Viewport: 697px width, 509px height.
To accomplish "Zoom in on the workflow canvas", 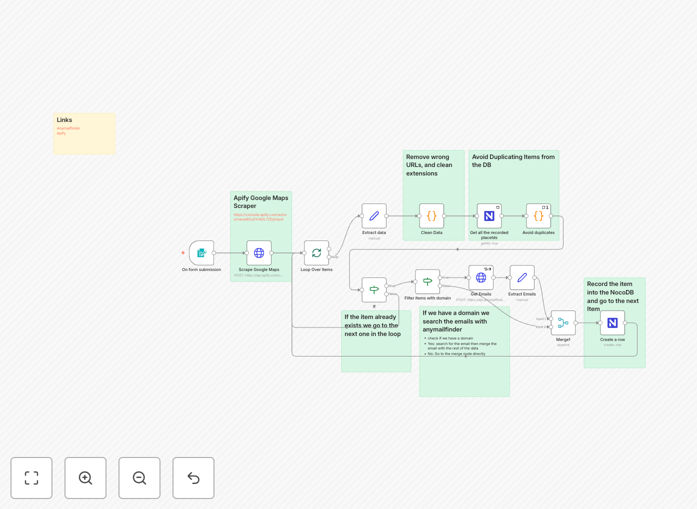I will pyautogui.click(x=85, y=478).
